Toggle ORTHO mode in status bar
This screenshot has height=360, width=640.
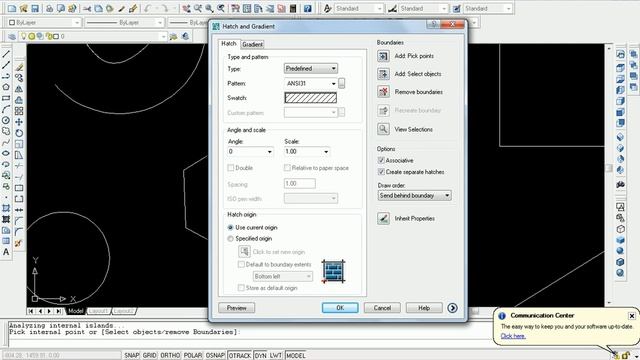(x=170, y=356)
